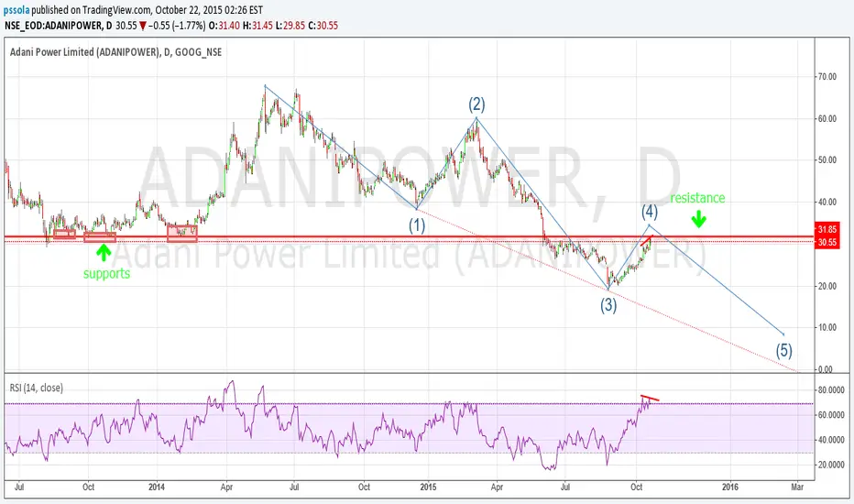Select the wave (3) label
This screenshot has height=504, width=854.
608,305
